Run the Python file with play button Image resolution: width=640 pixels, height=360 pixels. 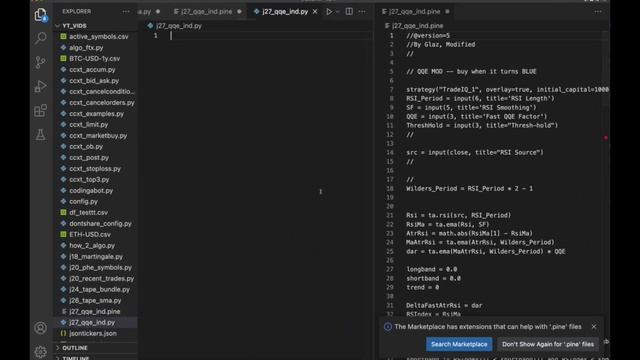point(329,11)
